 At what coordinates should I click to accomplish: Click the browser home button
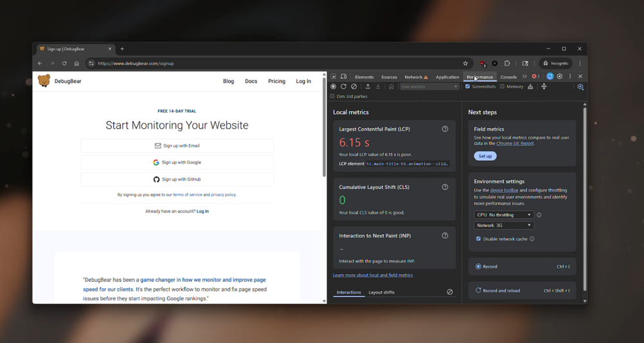point(77,63)
